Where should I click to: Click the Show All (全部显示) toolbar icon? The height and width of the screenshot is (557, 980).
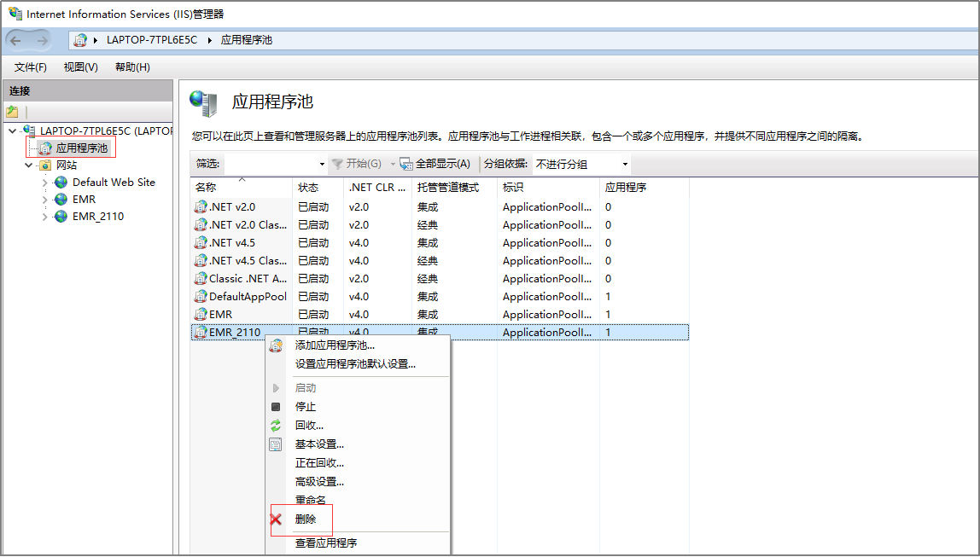pyautogui.click(x=406, y=165)
